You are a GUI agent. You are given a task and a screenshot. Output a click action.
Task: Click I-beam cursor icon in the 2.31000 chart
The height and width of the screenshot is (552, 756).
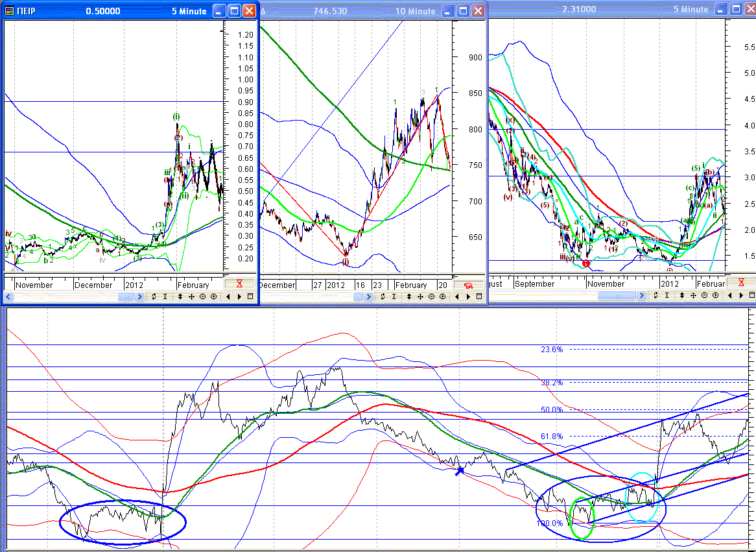pos(667,295)
